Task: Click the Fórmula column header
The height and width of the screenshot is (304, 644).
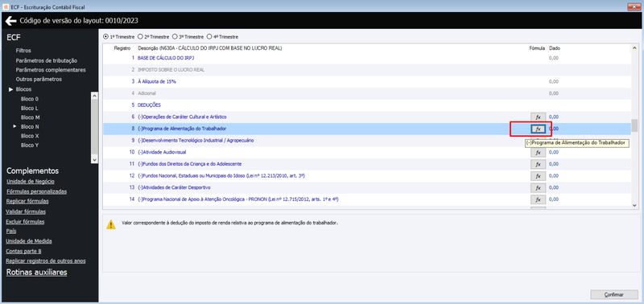Action: [x=537, y=48]
